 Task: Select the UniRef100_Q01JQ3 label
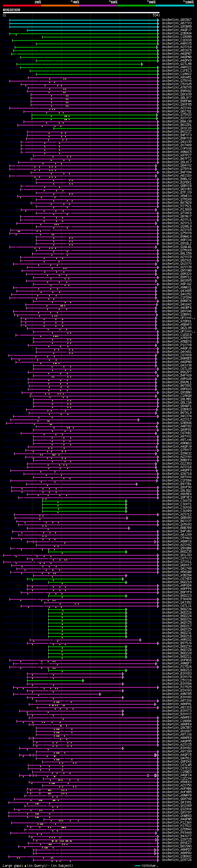[x=177, y=555]
